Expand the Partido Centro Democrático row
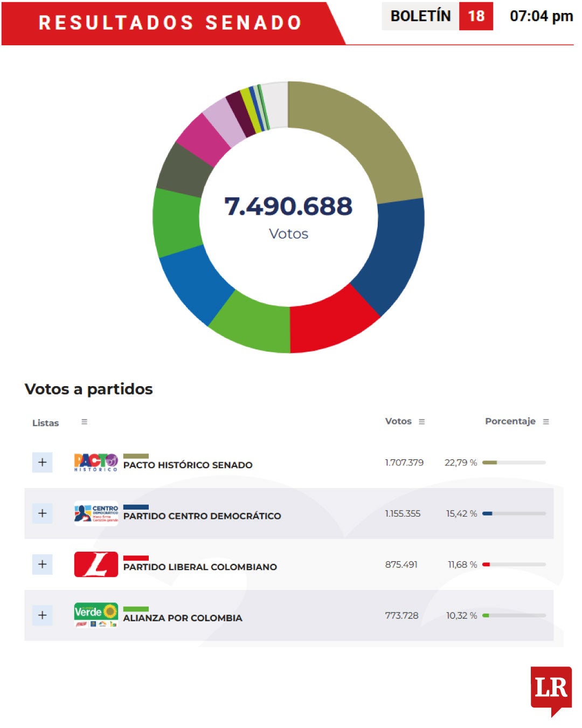Viewport: 582px width, 728px height. point(42,513)
